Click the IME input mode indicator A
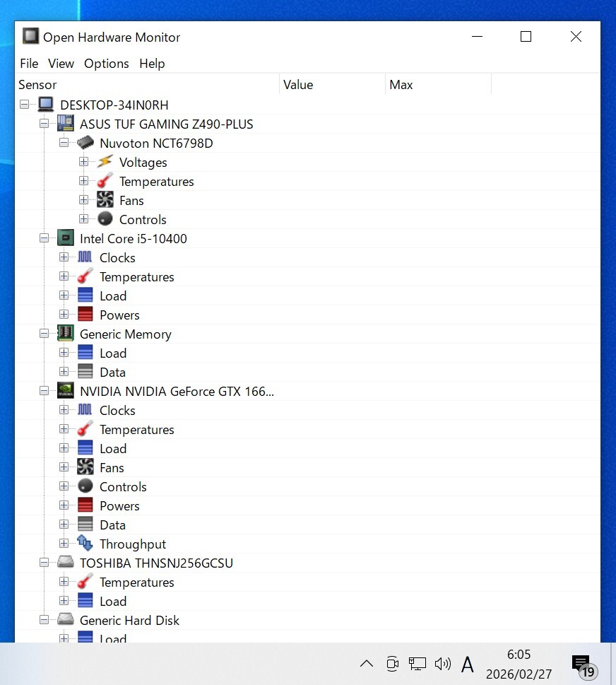Viewport: 616px width, 685px height. [x=468, y=664]
